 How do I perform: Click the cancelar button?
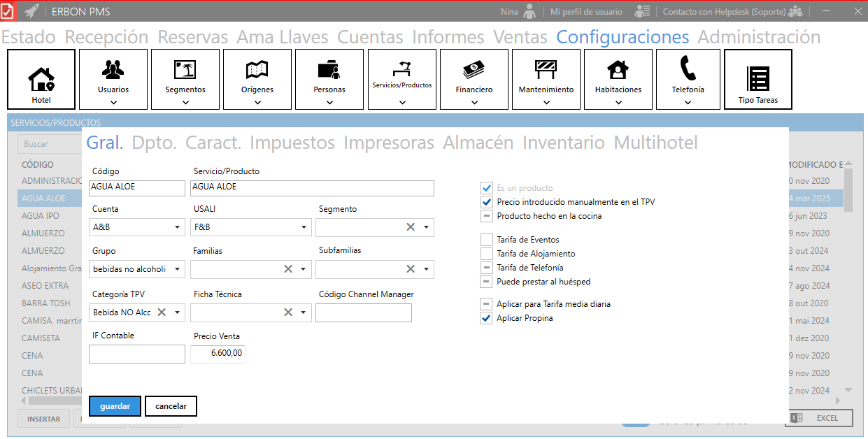pos(171,406)
